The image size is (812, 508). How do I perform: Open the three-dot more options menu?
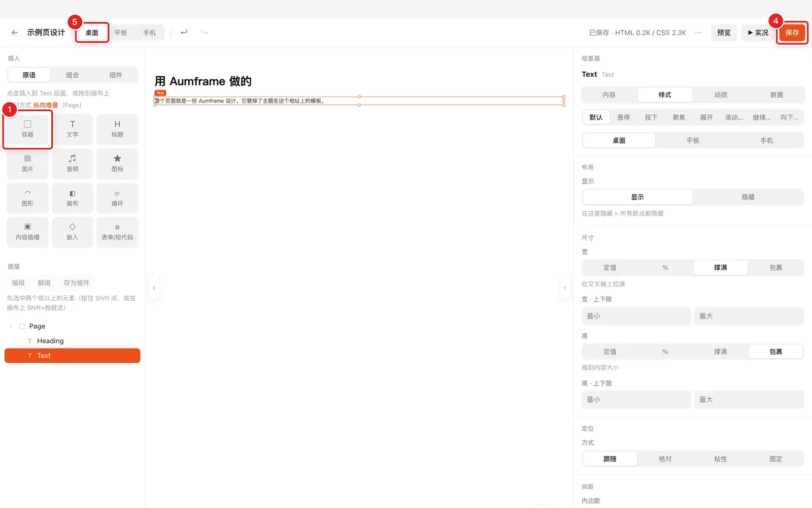(699, 33)
